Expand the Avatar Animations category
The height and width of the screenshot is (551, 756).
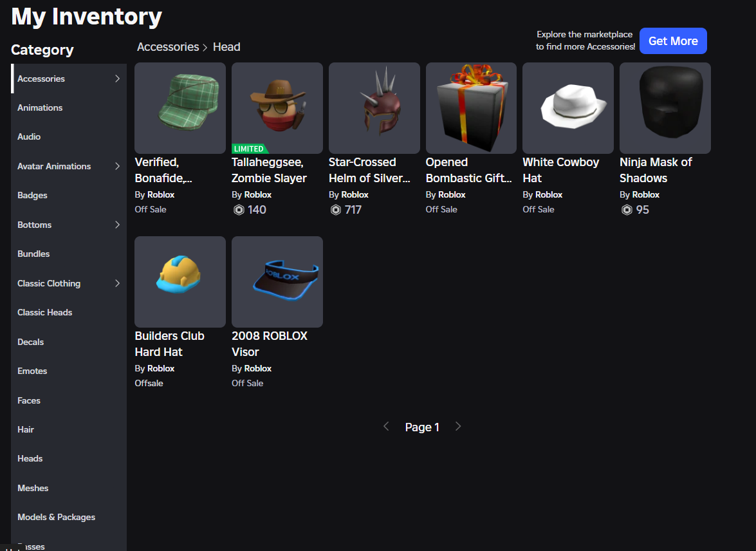click(x=117, y=166)
